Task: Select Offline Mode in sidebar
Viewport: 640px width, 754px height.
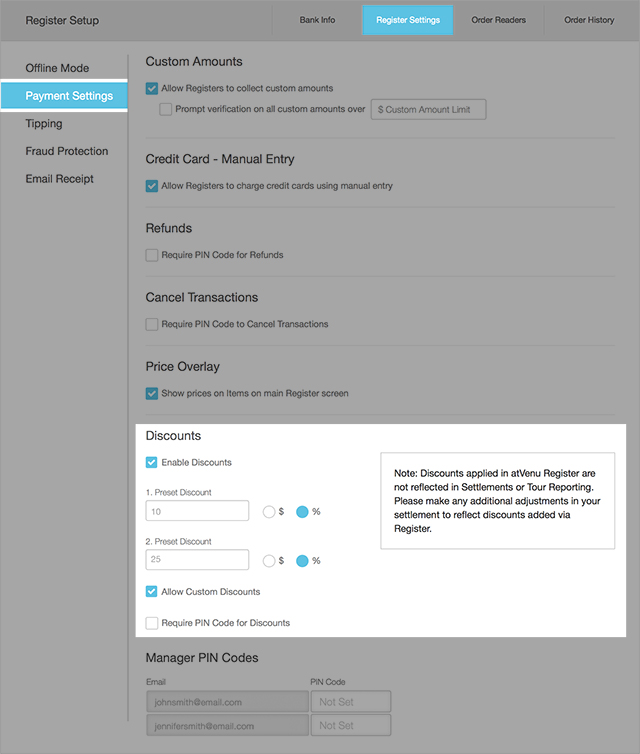Action: [x=57, y=68]
